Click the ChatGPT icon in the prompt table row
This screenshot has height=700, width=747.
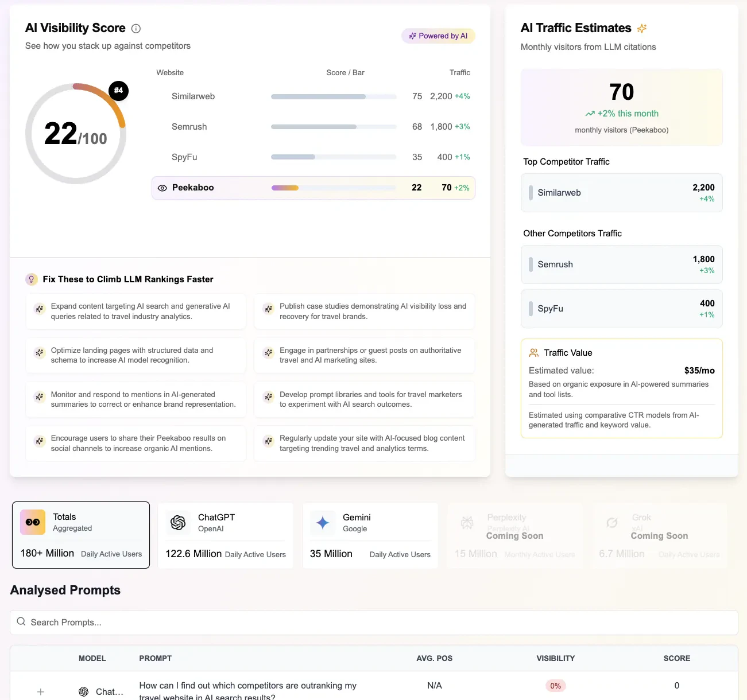click(x=84, y=692)
